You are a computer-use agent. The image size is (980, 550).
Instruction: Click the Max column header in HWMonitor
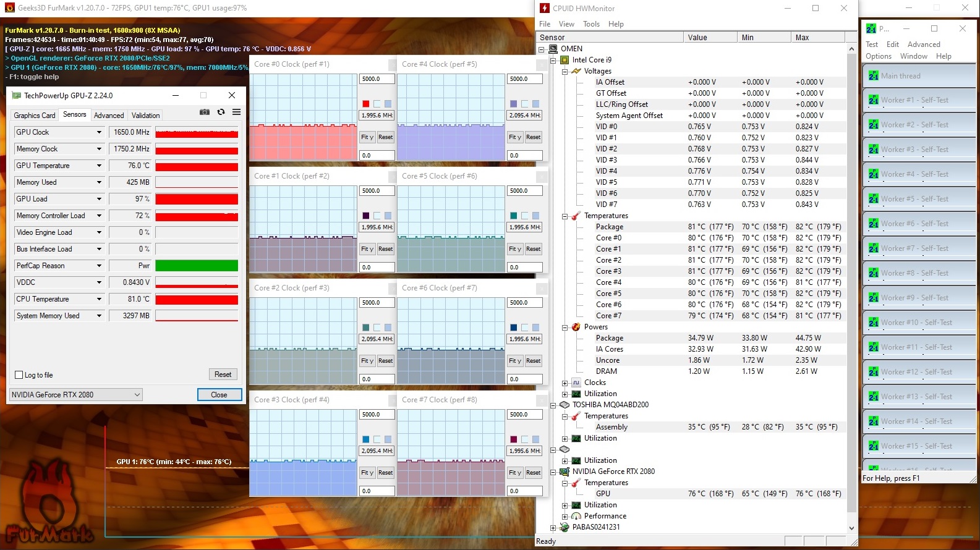click(x=819, y=38)
